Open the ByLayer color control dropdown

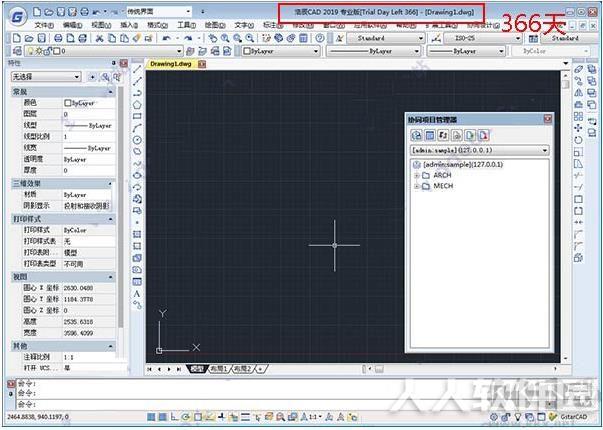click(x=281, y=51)
